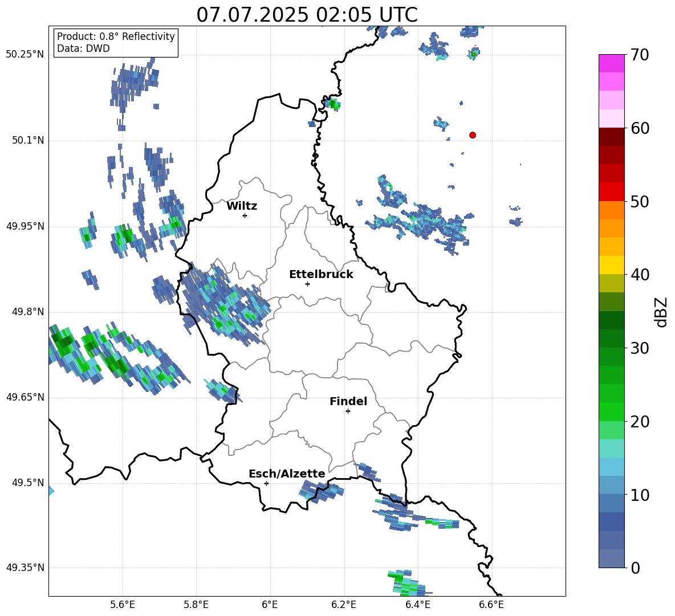Click the 'Product: 0.8° Reflectivity' text
Viewport: 675px width, 616px height.
116,36
